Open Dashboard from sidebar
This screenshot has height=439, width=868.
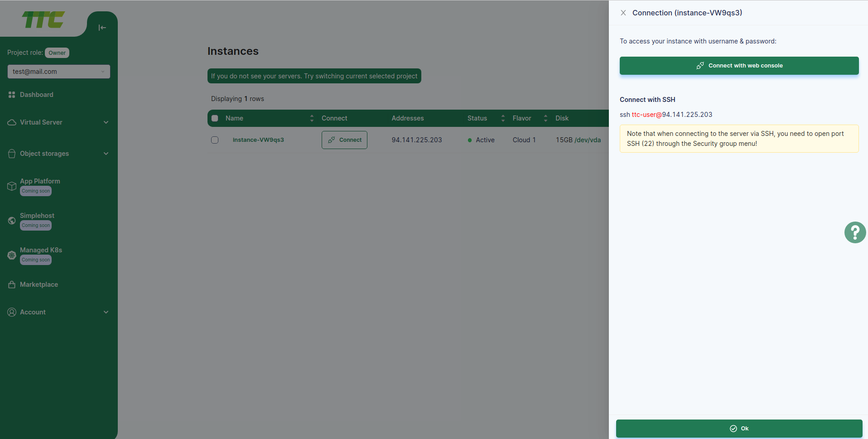[37, 95]
